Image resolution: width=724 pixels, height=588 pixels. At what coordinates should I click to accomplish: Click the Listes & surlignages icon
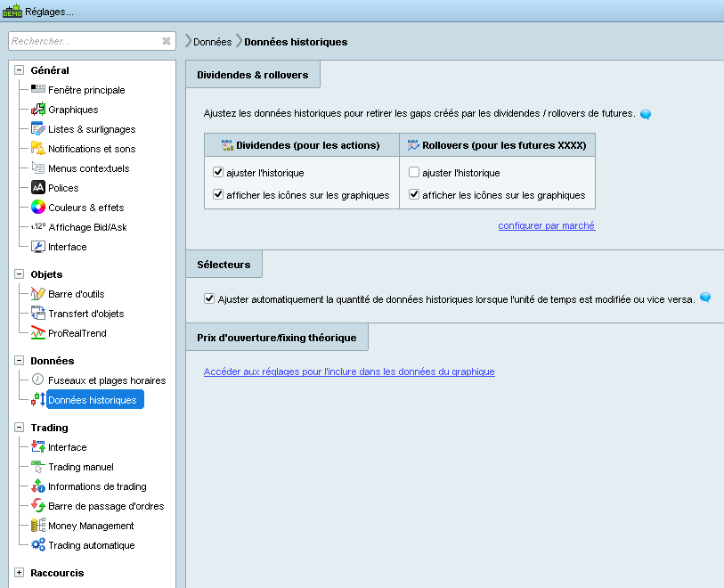38,129
